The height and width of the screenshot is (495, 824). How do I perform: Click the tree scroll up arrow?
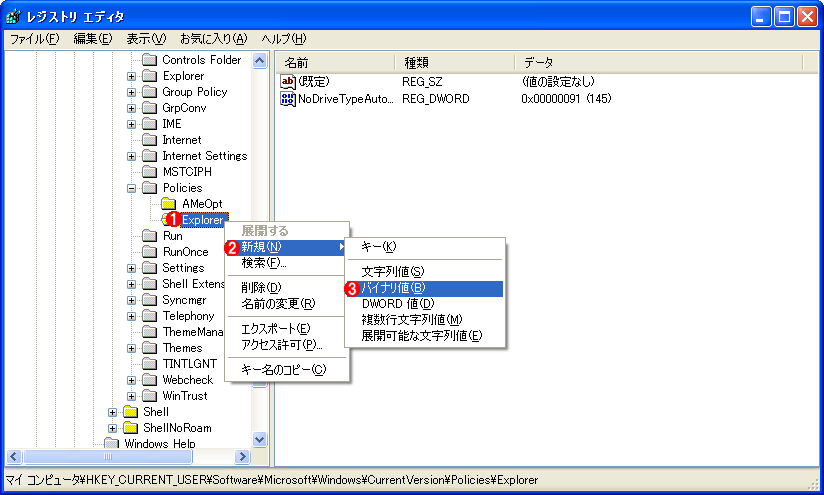[260, 60]
